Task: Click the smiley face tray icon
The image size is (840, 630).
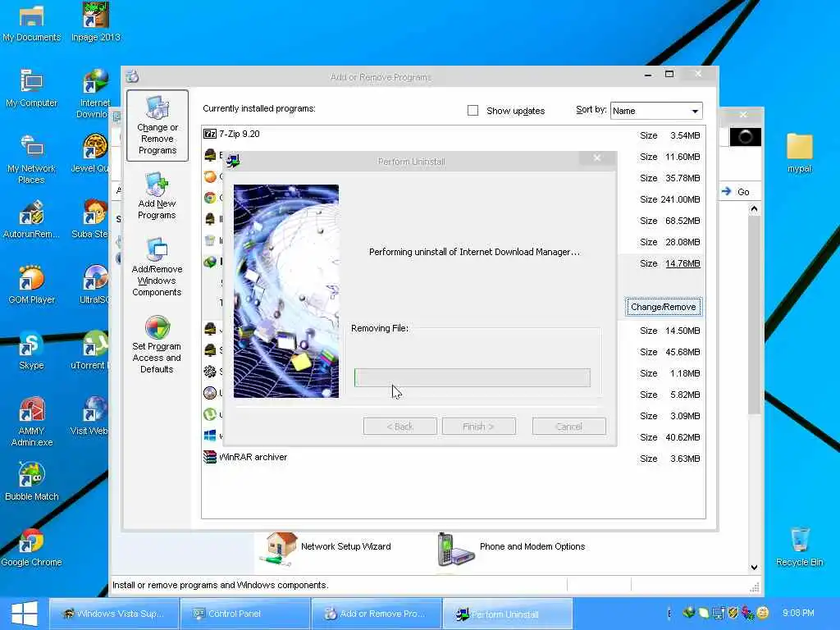Action: [x=763, y=612]
